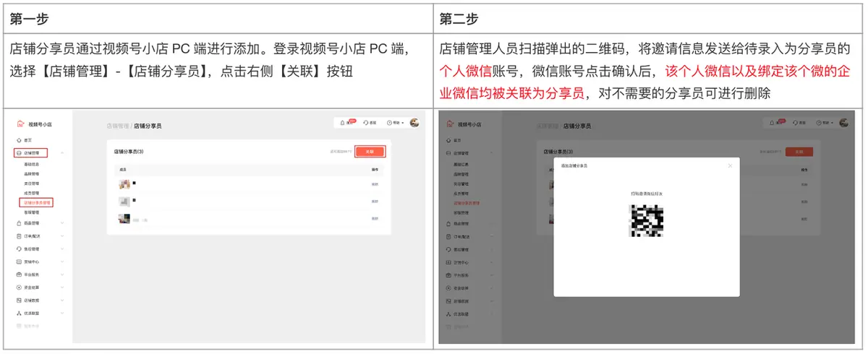Image resolution: width=868 pixels, height=354 pixels.
Task: Click the 店铺分享员(3) heading in step one screenshot
Action: (129, 152)
